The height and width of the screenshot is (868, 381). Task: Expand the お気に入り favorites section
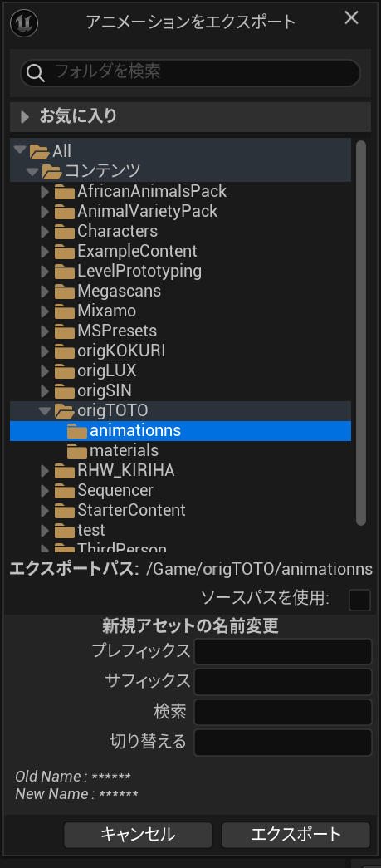pyautogui.click(x=24, y=117)
